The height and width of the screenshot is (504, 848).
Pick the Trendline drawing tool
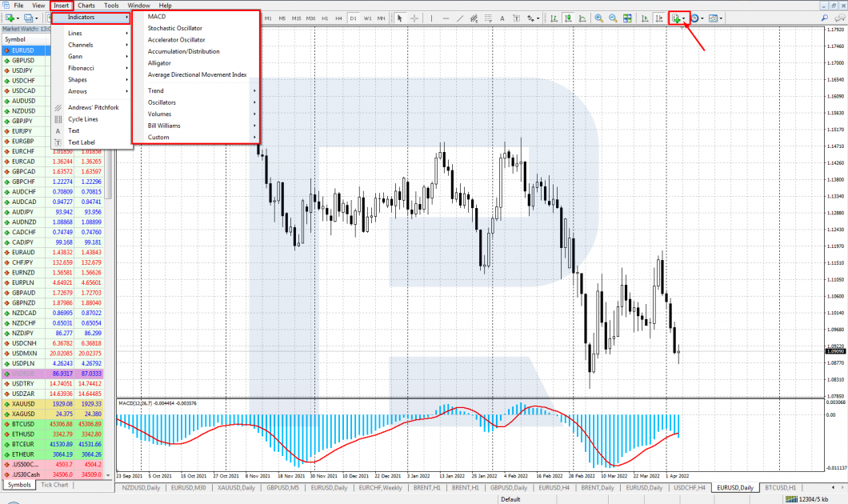tap(460, 18)
